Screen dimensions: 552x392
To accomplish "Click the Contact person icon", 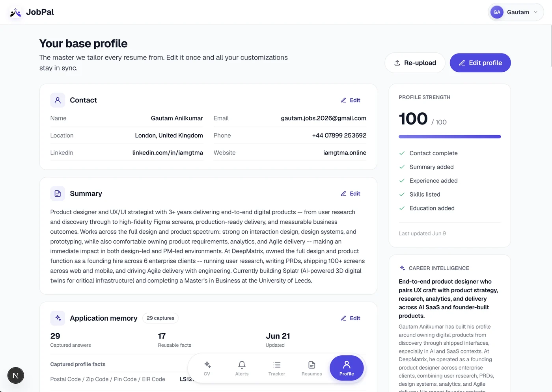I will coord(58,100).
